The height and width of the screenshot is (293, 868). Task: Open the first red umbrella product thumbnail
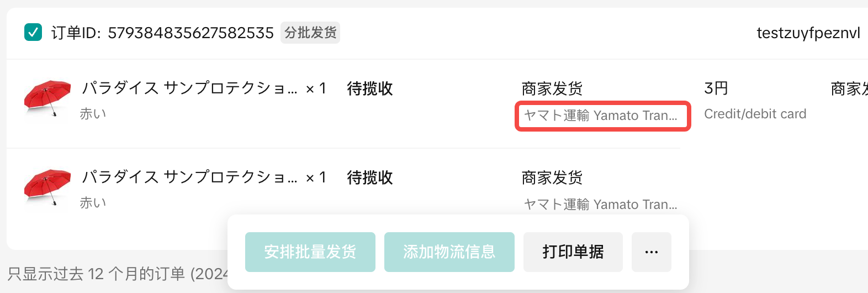47,98
